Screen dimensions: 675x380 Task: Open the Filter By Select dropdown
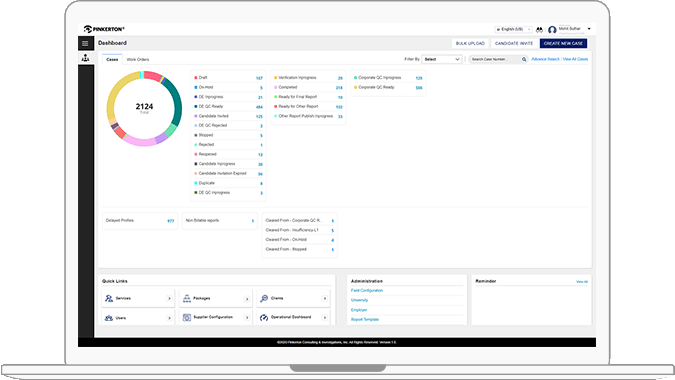[442, 59]
